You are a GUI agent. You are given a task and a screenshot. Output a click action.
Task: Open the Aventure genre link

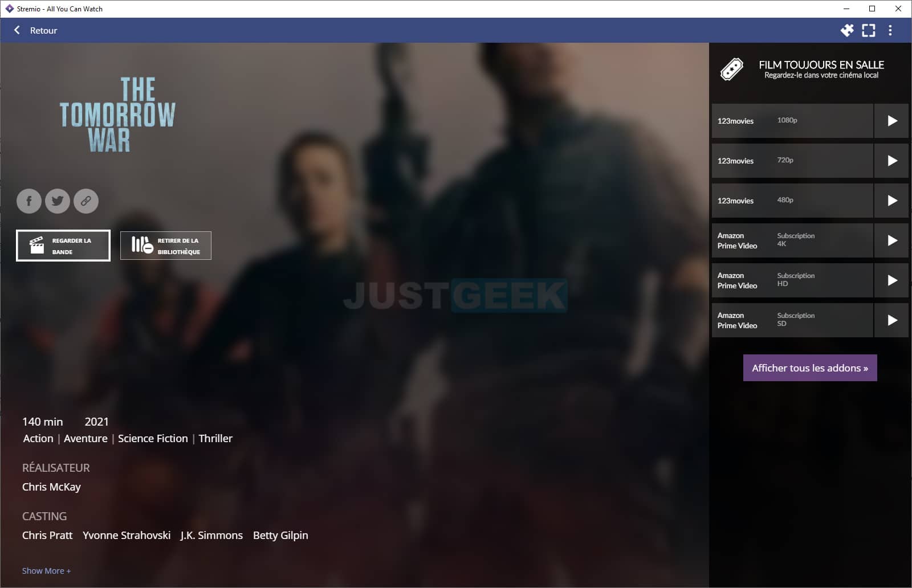tap(85, 438)
